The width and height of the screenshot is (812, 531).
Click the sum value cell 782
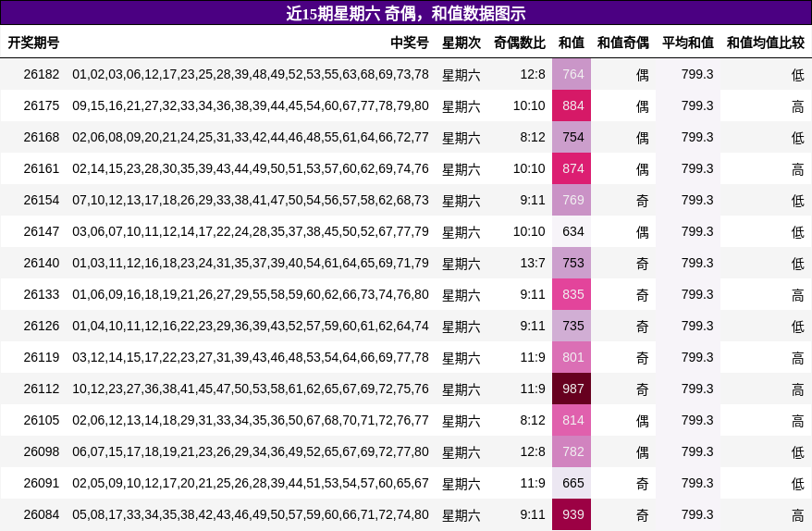(572, 451)
